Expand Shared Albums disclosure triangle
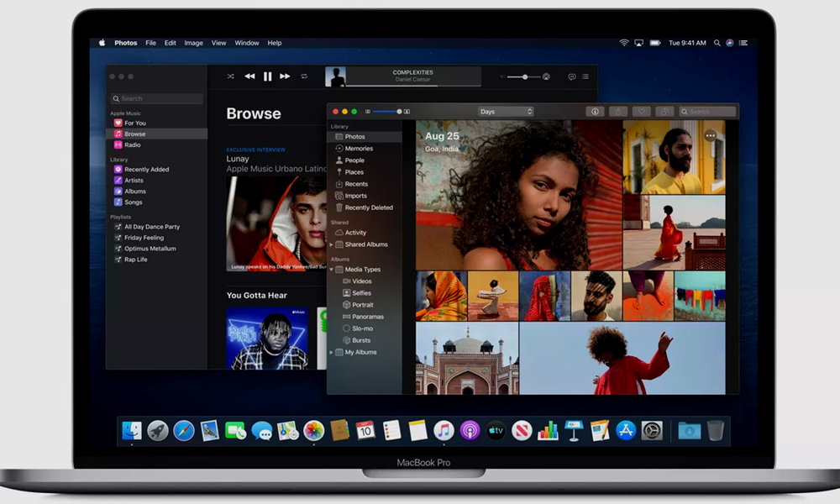 (331, 244)
